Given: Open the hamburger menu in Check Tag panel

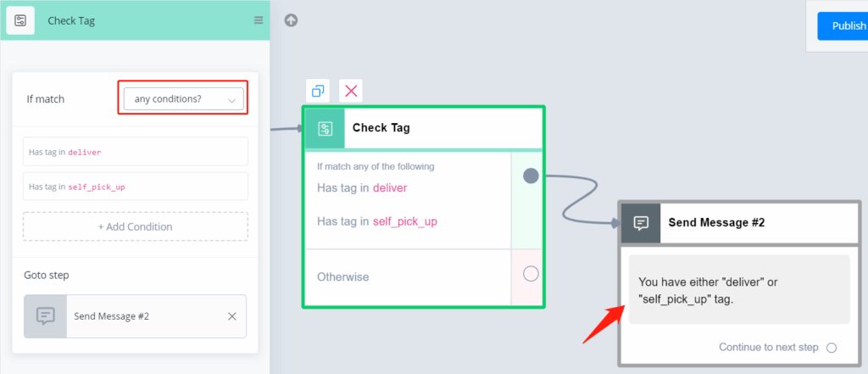Looking at the screenshot, I should (259, 20).
